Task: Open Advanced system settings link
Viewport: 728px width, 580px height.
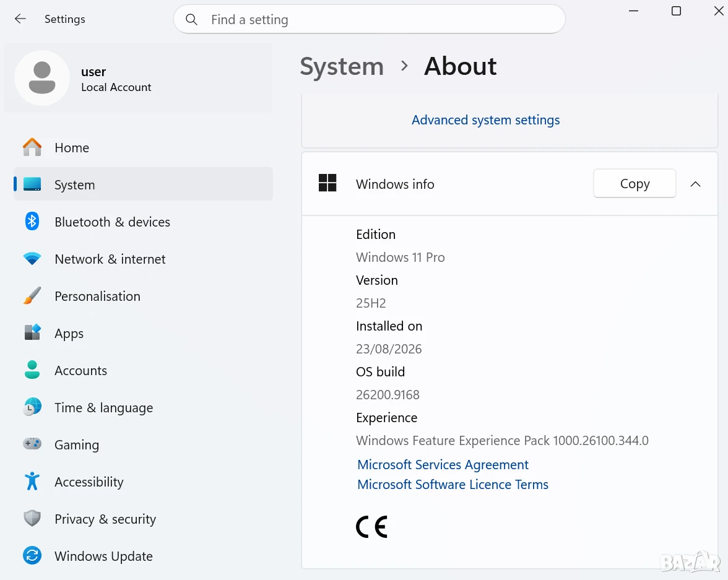Action: point(485,120)
